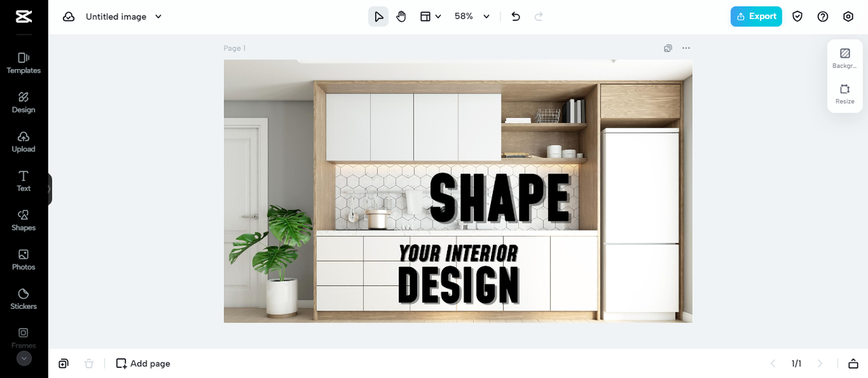Screen dimensions: 868x378
Task: Expand the layout options chevron
Action: coord(438,16)
